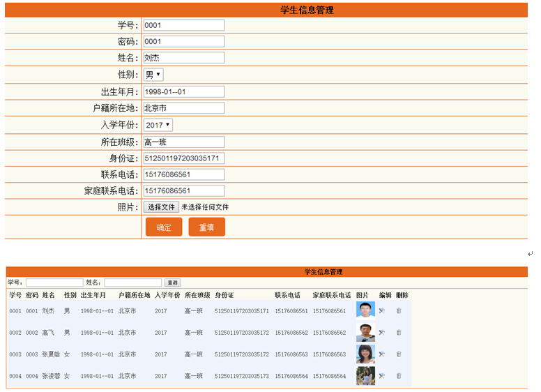Click photo thumbnail of student 0002
This screenshot has height=392, width=541.
click(x=365, y=332)
